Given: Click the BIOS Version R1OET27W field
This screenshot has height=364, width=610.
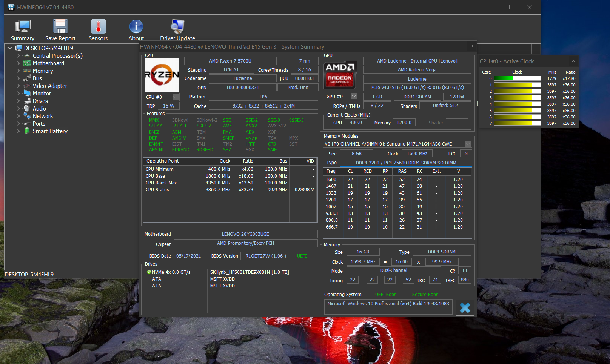Looking at the screenshot, I should (266, 256).
